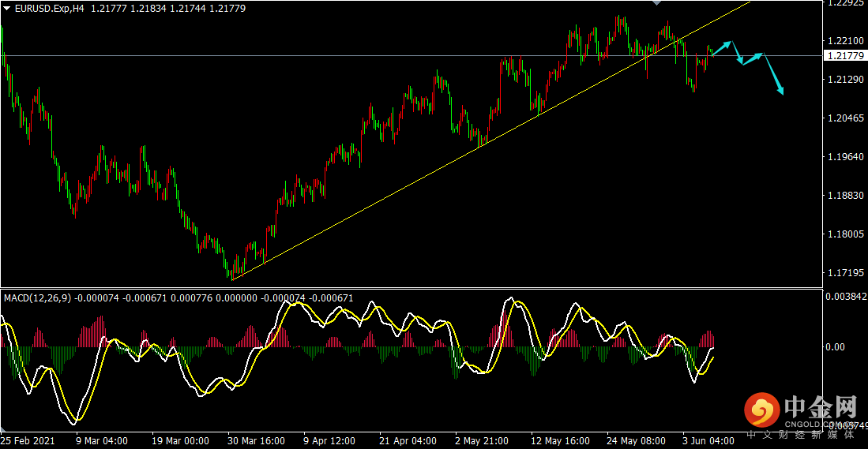The width and height of the screenshot is (868, 449).
Task: Click the 0.003842 MACD scale value
Action: coord(847,297)
